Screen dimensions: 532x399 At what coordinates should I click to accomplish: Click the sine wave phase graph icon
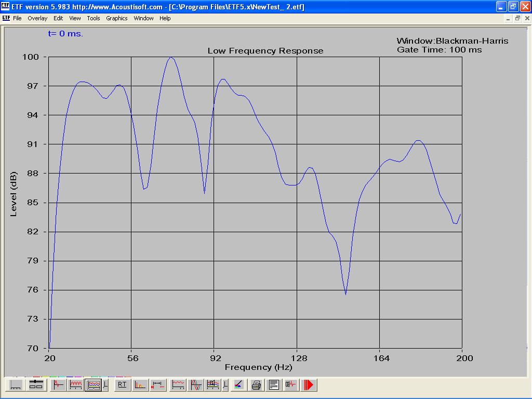(x=196, y=385)
